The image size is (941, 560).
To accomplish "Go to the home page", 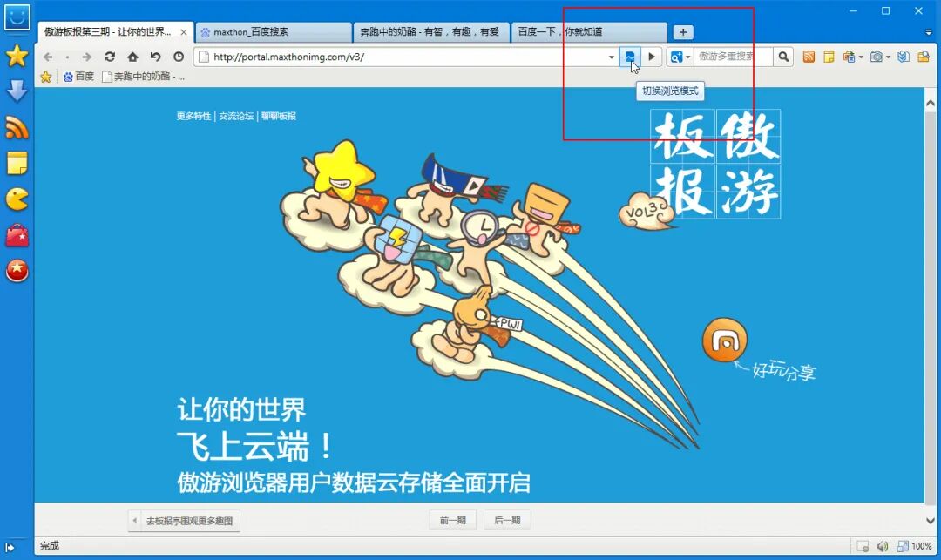I will click(132, 57).
